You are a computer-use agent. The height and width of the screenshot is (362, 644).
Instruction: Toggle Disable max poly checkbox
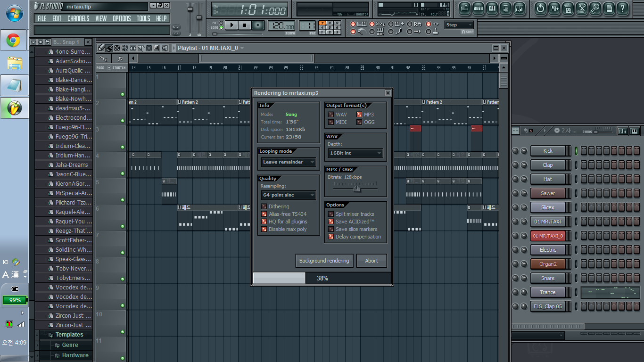coord(264,229)
